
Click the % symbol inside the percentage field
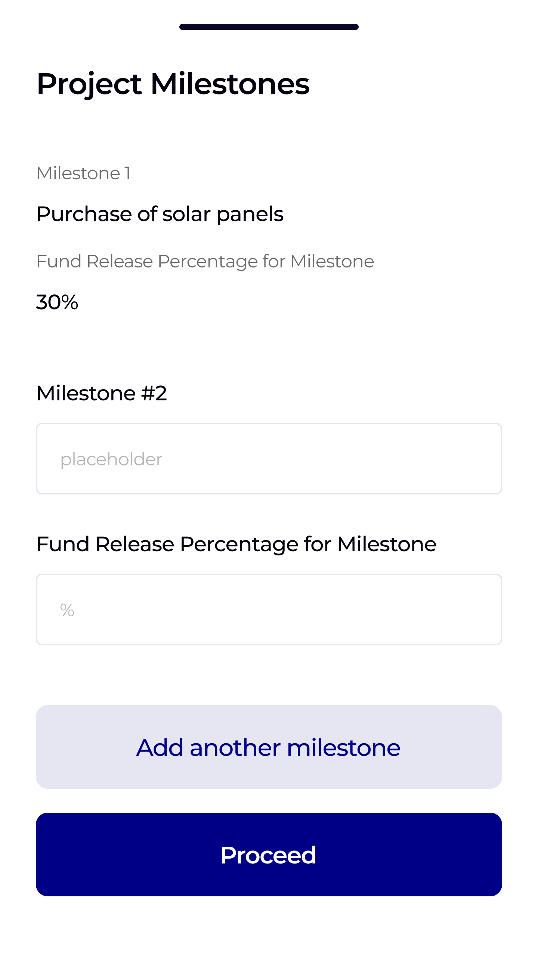coord(67,610)
